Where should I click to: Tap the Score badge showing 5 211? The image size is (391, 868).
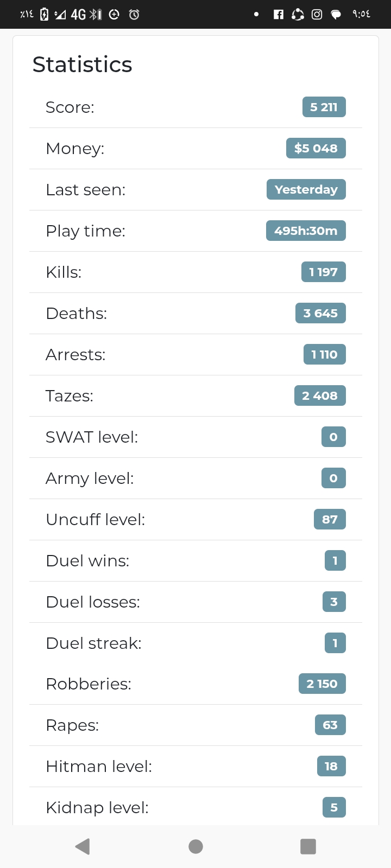coord(324,107)
